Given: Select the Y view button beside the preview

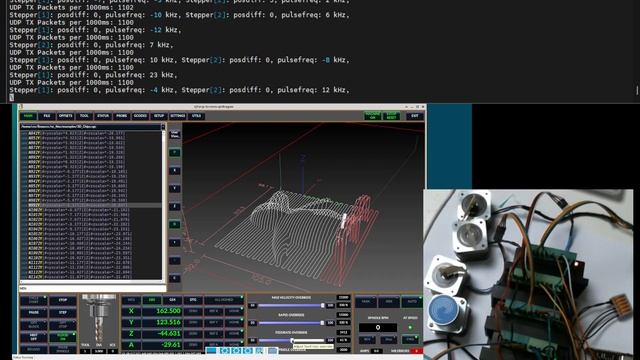Looking at the screenshot, I should coord(175,189).
